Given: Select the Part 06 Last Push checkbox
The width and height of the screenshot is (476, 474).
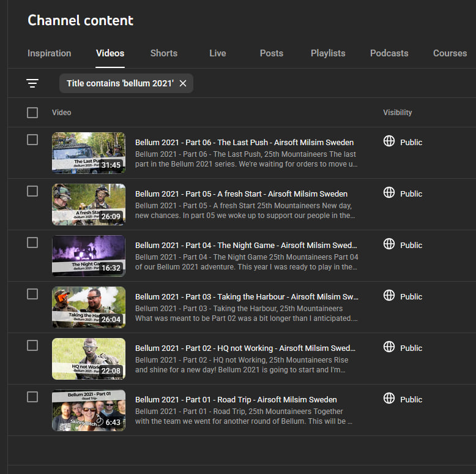Looking at the screenshot, I should pyautogui.click(x=32, y=140).
